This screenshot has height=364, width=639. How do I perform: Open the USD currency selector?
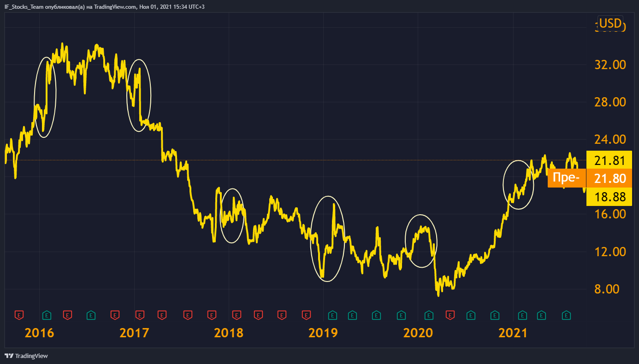point(611,23)
